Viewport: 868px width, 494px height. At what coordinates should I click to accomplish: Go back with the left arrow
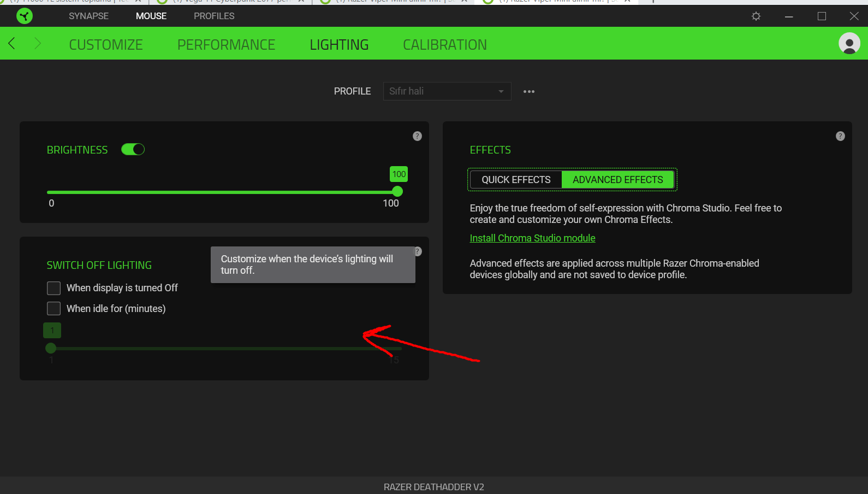pyautogui.click(x=11, y=43)
